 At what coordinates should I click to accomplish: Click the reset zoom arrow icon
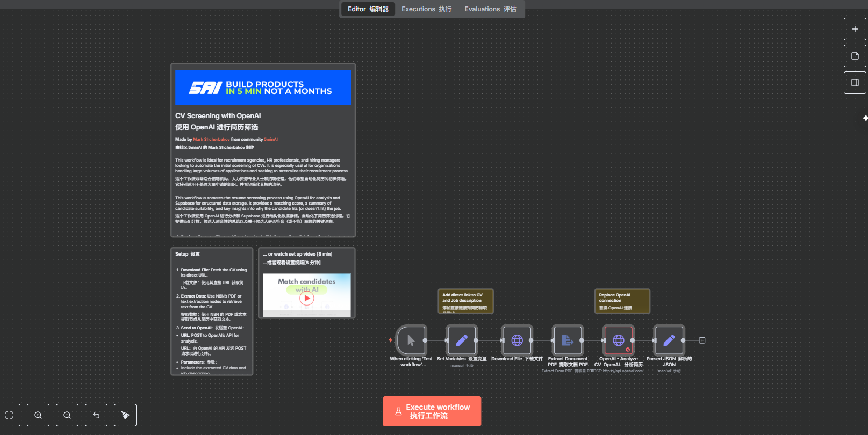96,415
